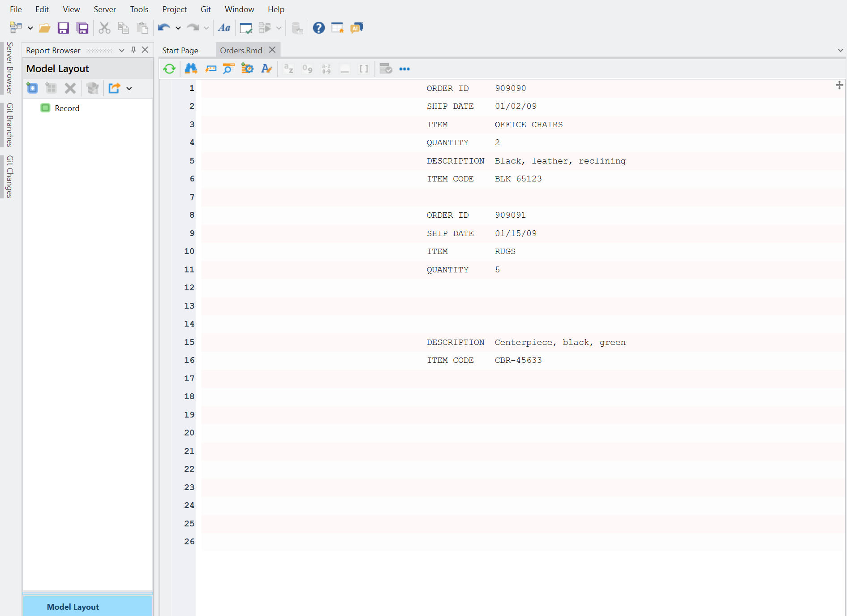Click the binoculars Find icon
847x616 pixels.
(191, 69)
